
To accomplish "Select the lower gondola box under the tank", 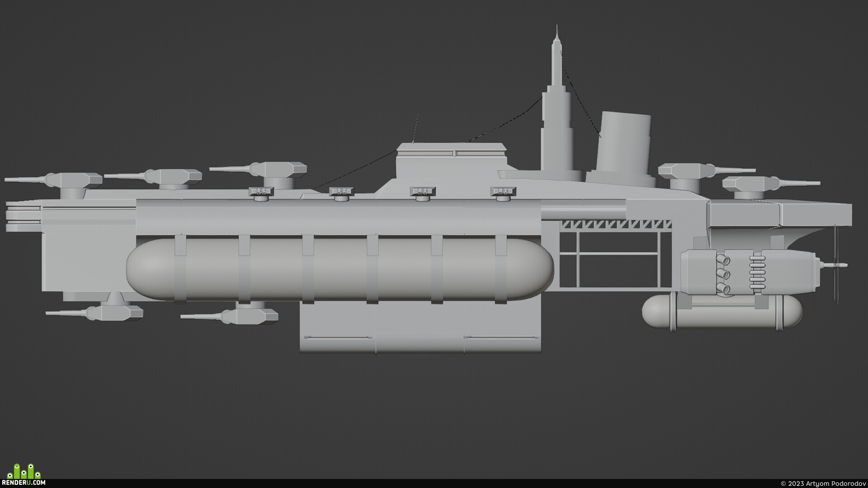I will coord(420,327).
